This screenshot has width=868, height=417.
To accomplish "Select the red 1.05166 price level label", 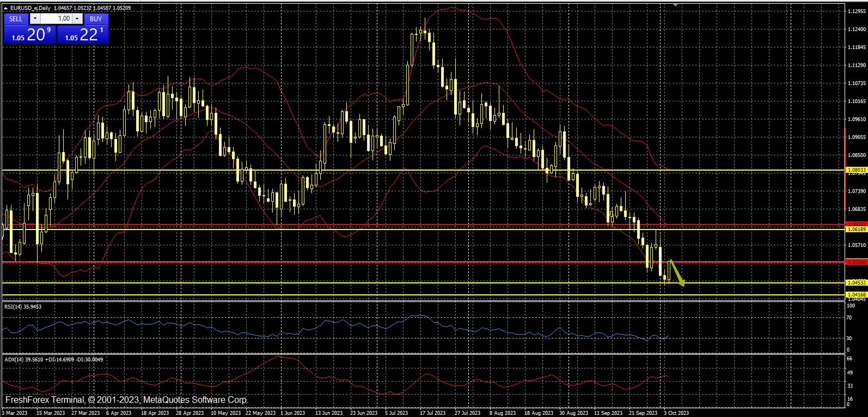I will (856, 262).
